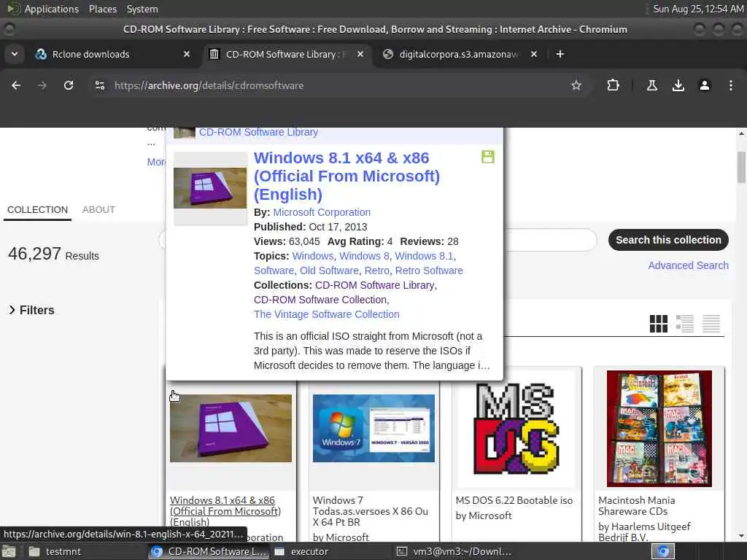Click the 46,297 Results count text
The height and width of the screenshot is (560, 747).
(53, 254)
